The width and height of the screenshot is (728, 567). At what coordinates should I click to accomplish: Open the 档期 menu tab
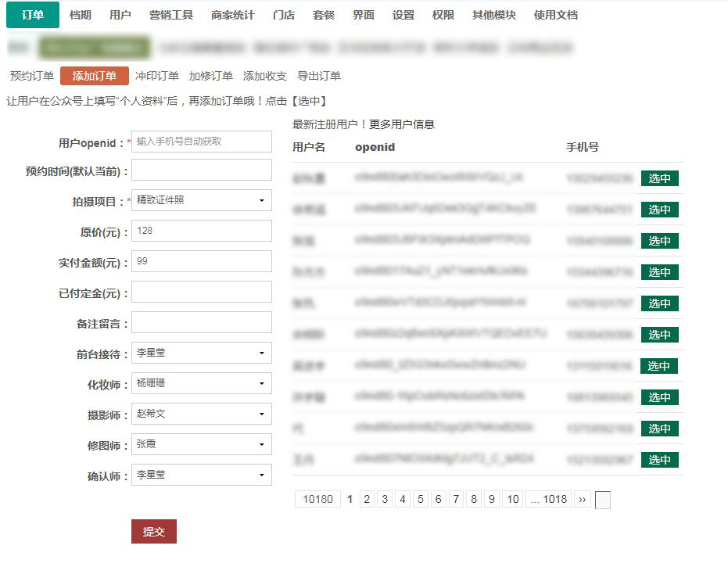point(80,15)
